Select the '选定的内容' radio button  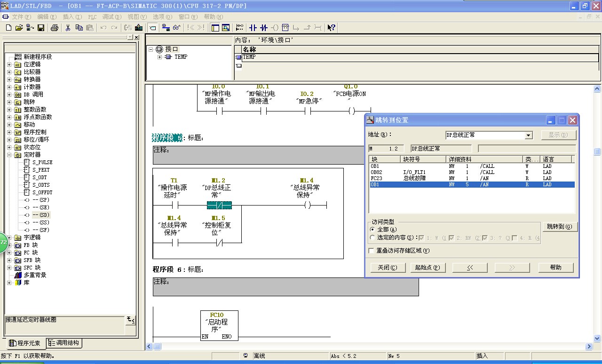click(x=373, y=238)
